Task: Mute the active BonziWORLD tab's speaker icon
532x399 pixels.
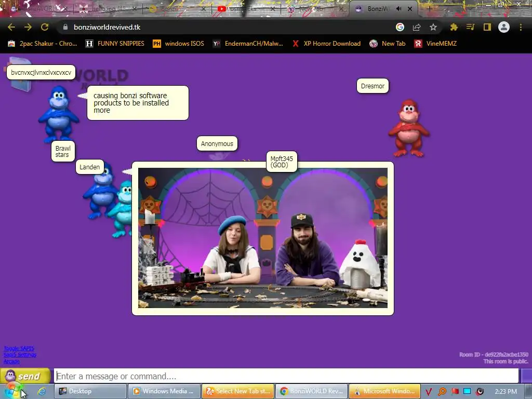Action: pyautogui.click(x=398, y=9)
